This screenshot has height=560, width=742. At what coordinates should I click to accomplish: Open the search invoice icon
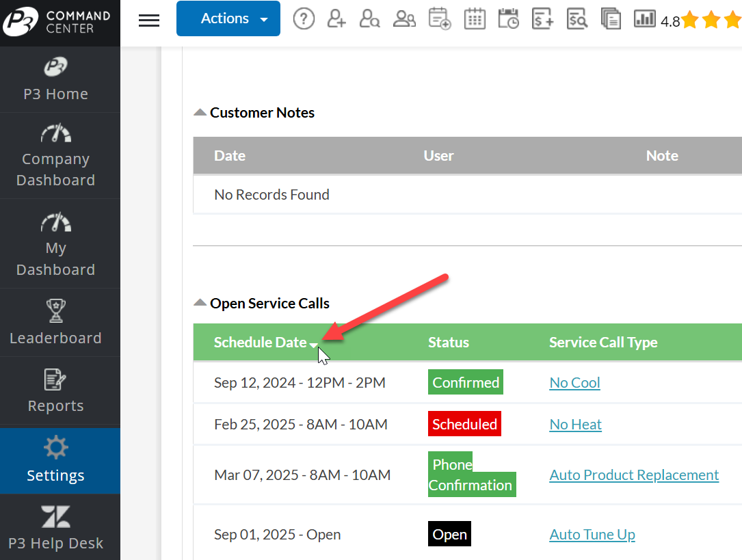point(577,19)
